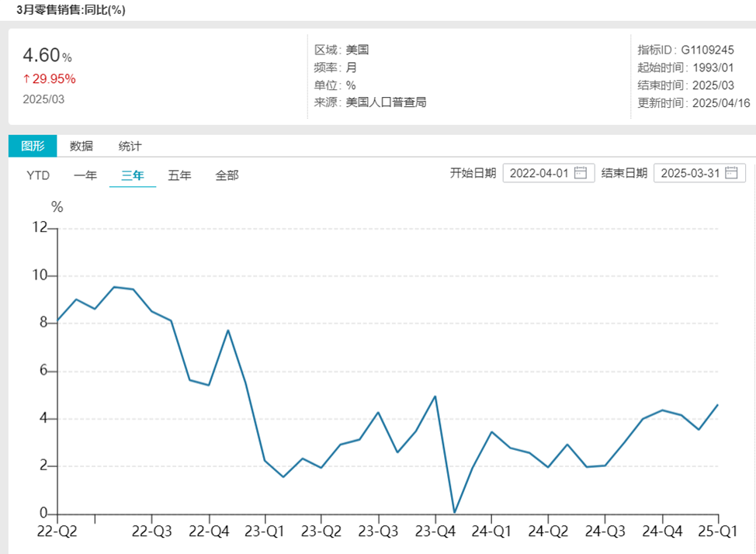The width and height of the screenshot is (756, 554).
Task: Open the end date calendar icon
Action: click(x=731, y=173)
